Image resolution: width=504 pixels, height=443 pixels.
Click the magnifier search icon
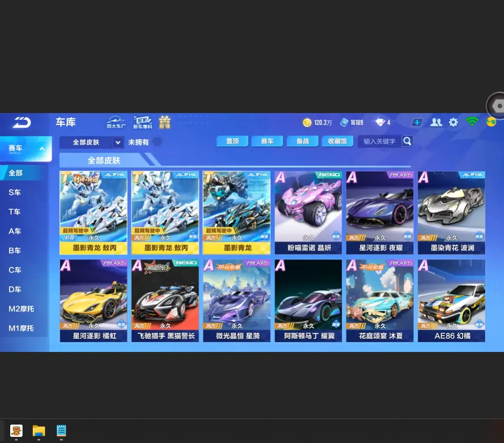(x=407, y=141)
